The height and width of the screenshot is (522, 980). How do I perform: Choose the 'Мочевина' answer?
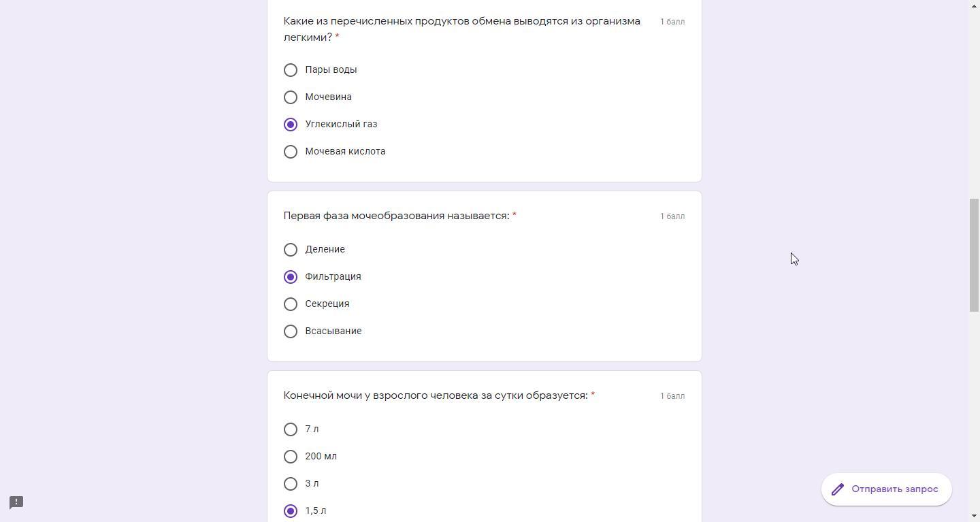[x=291, y=97]
